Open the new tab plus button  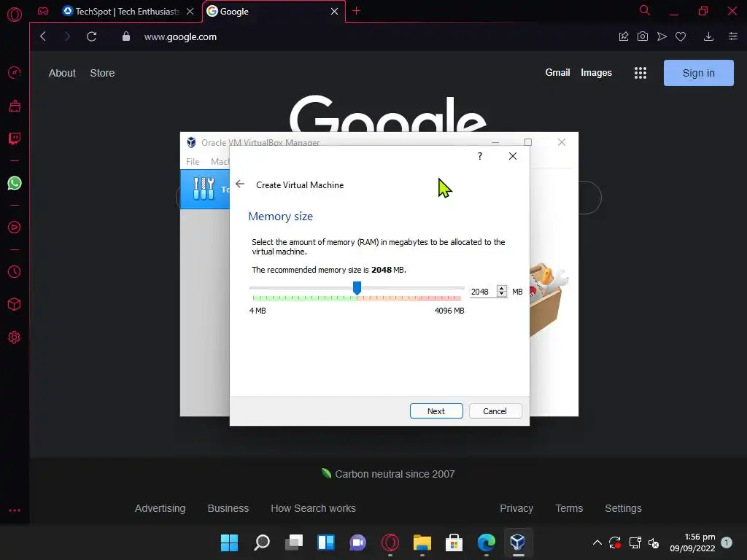[356, 11]
